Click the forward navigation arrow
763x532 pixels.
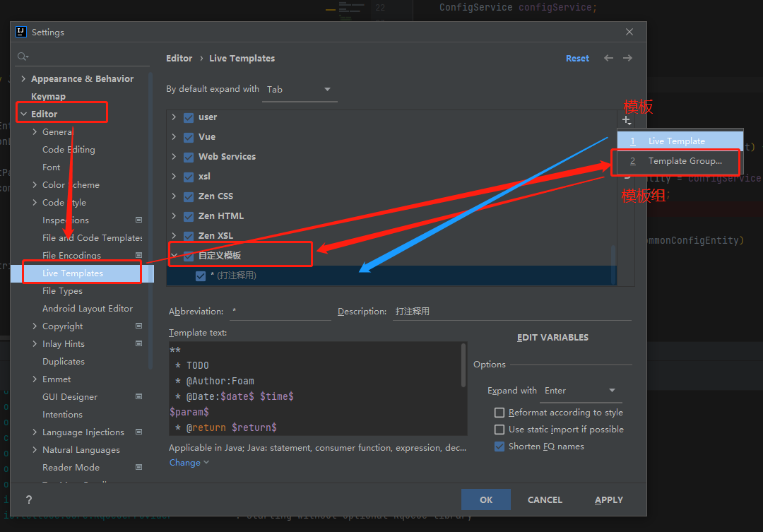[x=627, y=58]
